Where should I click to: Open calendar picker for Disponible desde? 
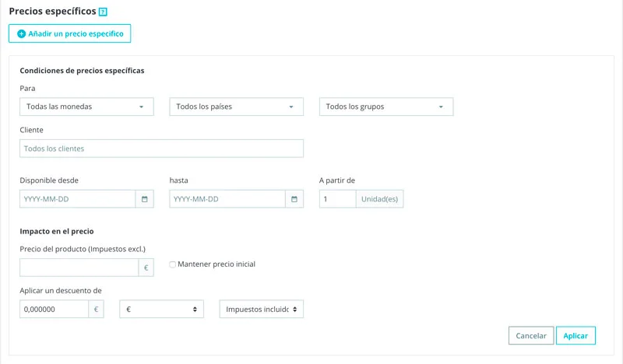[145, 199]
